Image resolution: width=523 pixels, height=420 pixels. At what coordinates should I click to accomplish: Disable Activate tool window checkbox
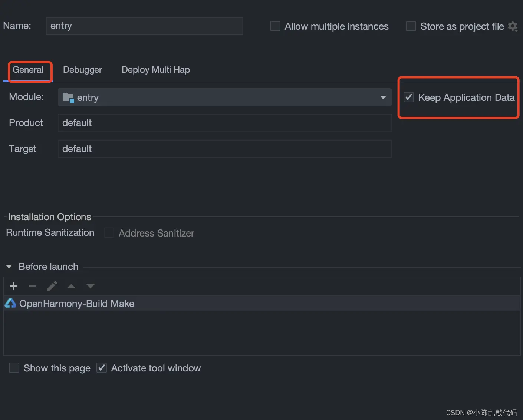click(x=102, y=368)
